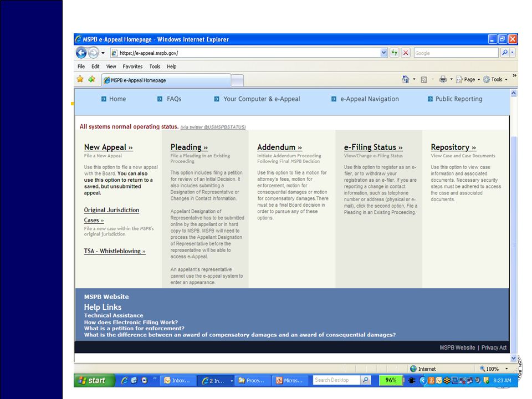Expand the address bar URL history dropdown
The width and height of the screenshot is (532, 399).
383,53
